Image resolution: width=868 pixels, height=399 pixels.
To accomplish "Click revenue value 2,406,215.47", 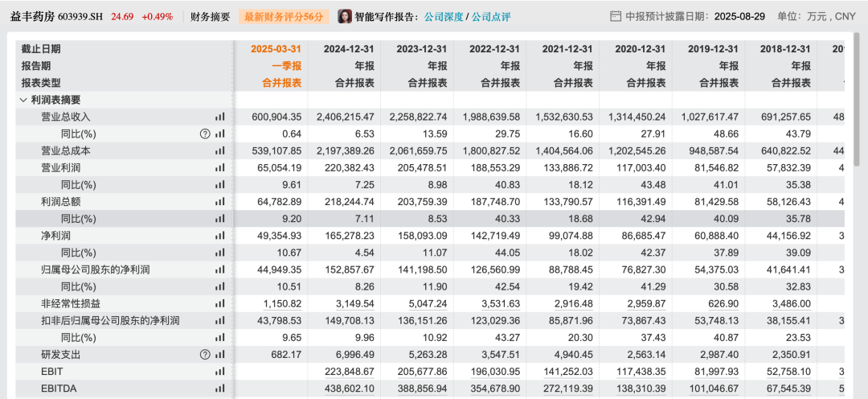I will click(346, 117).
